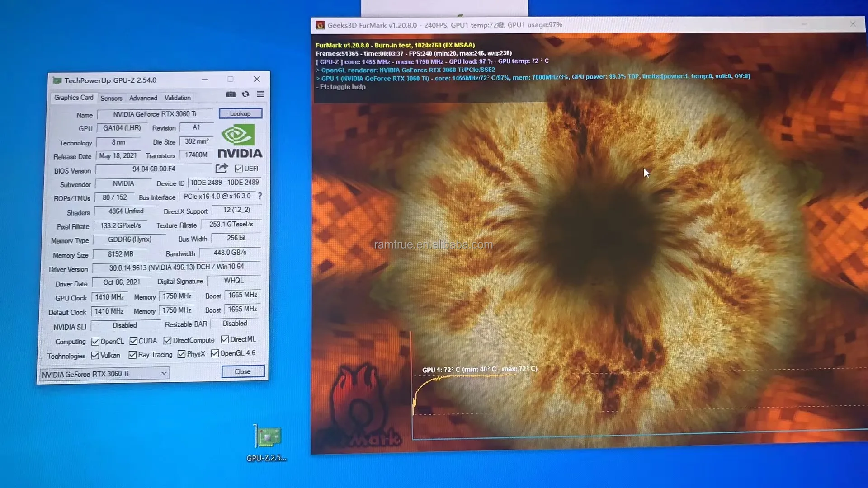Click the GPU-Z screenshot camera icon
This screenshot has width=868, height=488.
231,94
